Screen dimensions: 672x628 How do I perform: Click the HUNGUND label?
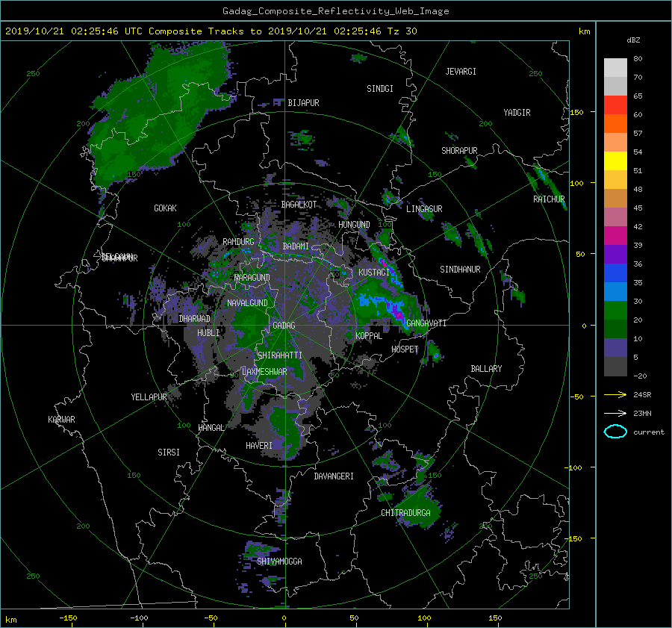click(x=354, y=225)
